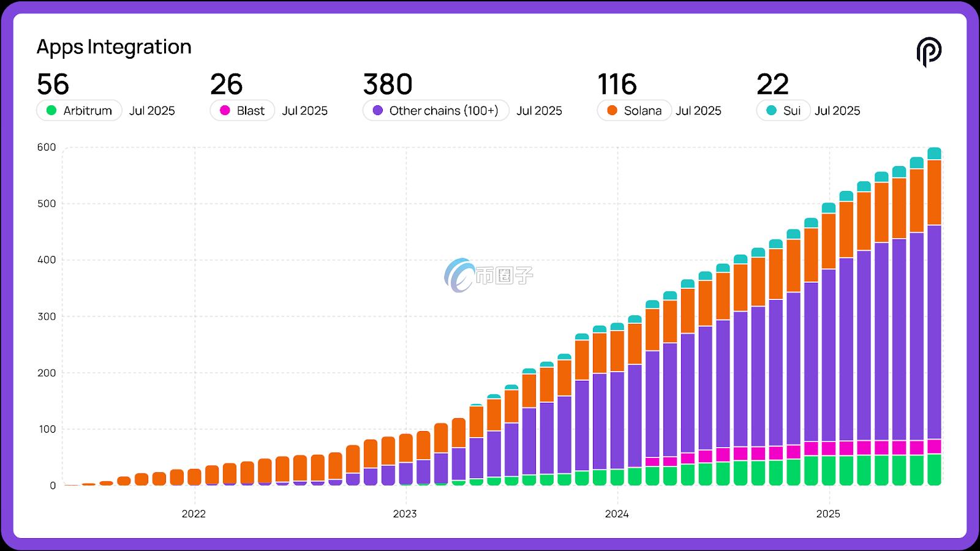Click the orange dot beside Solana
Viewport: 980px width, 551px height.
pyautogui.click(x=612, y=110)
